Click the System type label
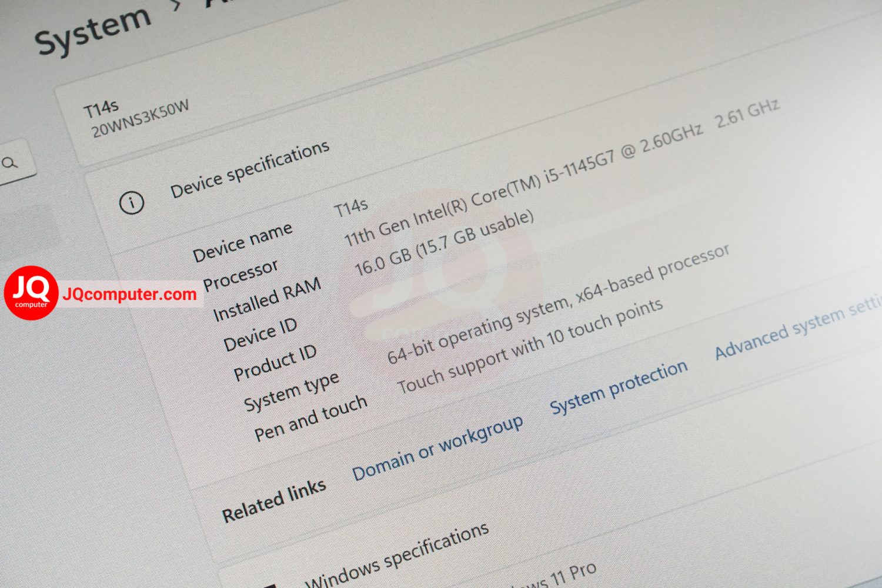This screenshot has height=588, width=882. point(292,392)
